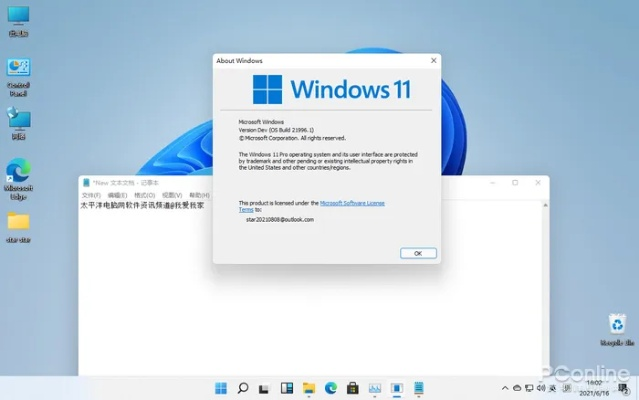Open Notepad's 帮助(H) menu

point(199,196)
